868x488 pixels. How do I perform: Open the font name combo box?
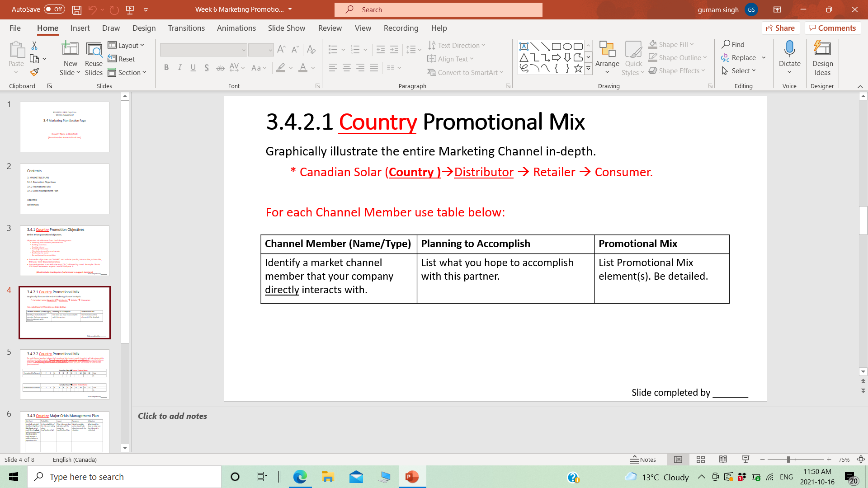203,50
